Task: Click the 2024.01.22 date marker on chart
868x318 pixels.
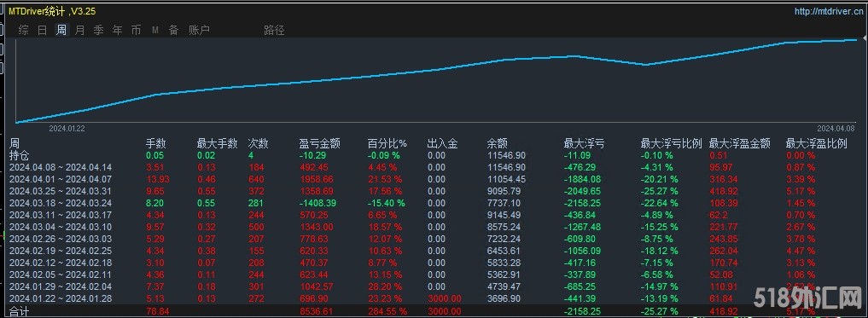Action: [x=67, y=128]
